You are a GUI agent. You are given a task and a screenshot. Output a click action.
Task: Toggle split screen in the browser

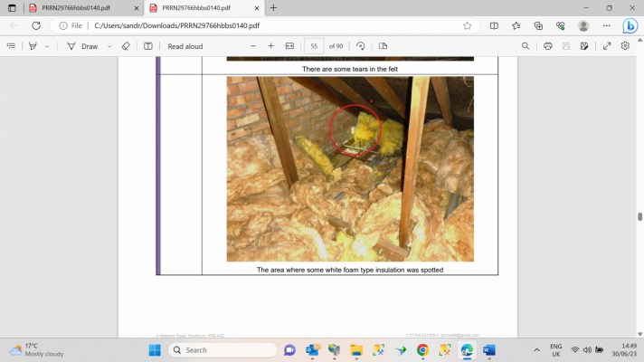pyautogui.click(x=494, y=25)
